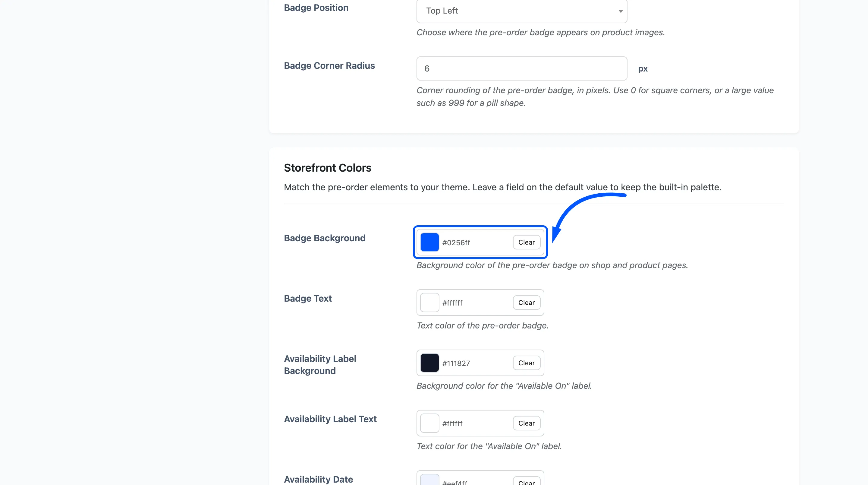
Task: Click 'Choose where the pre-order badge appears' help text
Action: [x=540, y=32]
